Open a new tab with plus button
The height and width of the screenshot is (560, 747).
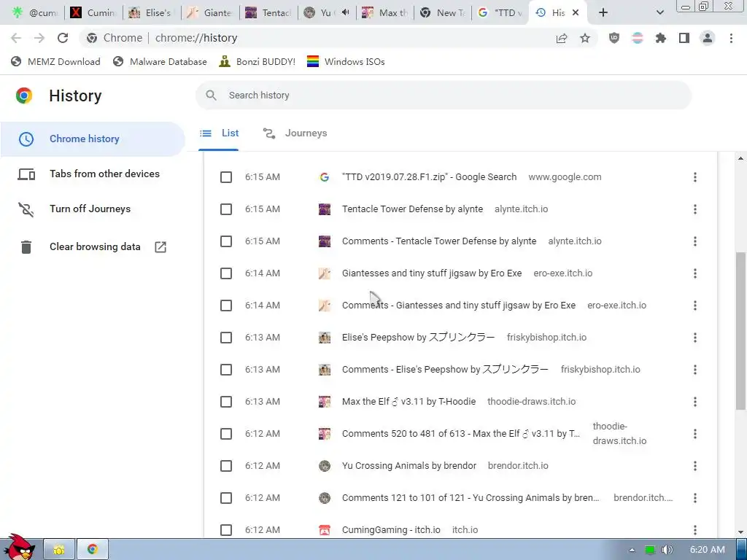point(603,13)
